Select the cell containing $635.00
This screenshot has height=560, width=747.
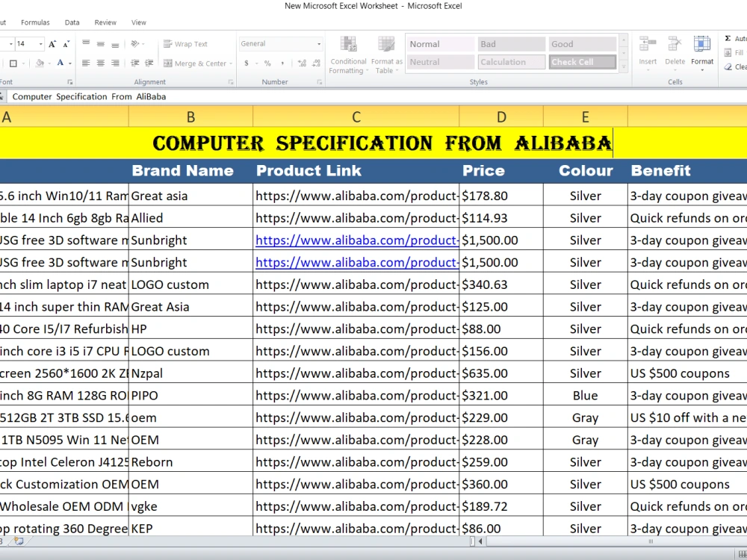point(501,373)
